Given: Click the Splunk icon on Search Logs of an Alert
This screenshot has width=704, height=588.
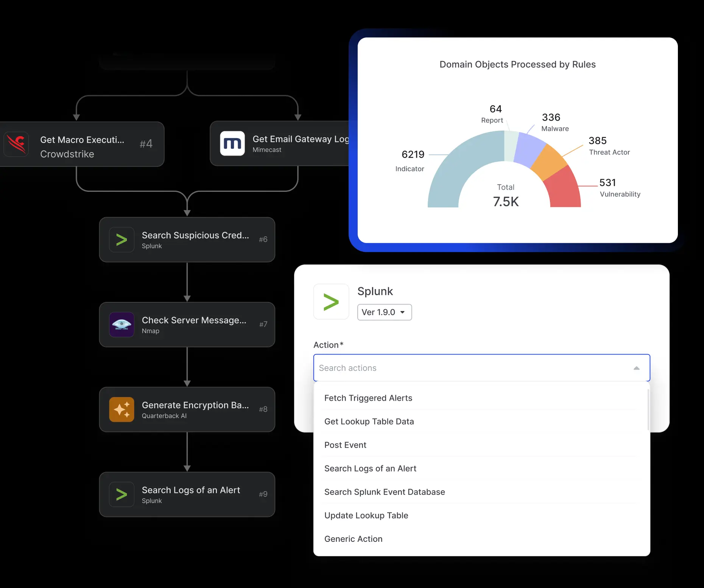Looking at the screenshot, I should [x=121, y=494].
